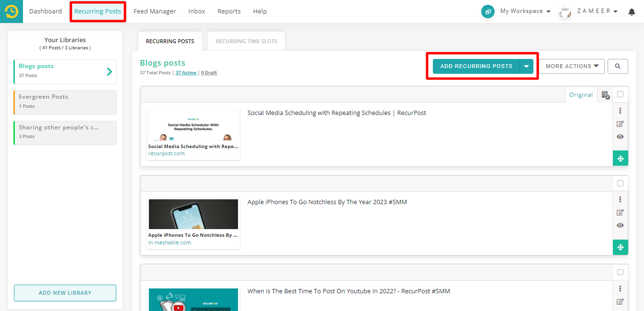644x311 pixels.
Task: Click three-dot menu for Social Media Scheduling post
Action: coord(620,111)
